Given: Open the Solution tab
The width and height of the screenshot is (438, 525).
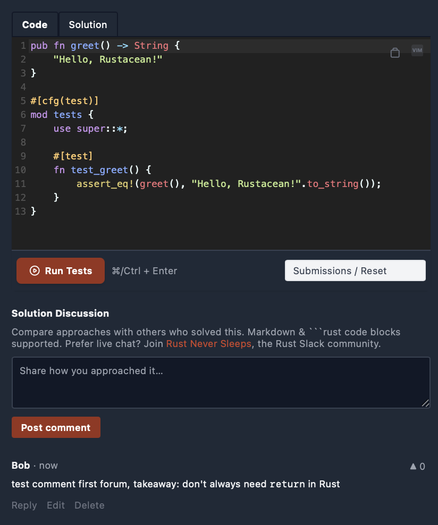Looking at the screenshot, I should pyautogui.click(x=88, y=24).
